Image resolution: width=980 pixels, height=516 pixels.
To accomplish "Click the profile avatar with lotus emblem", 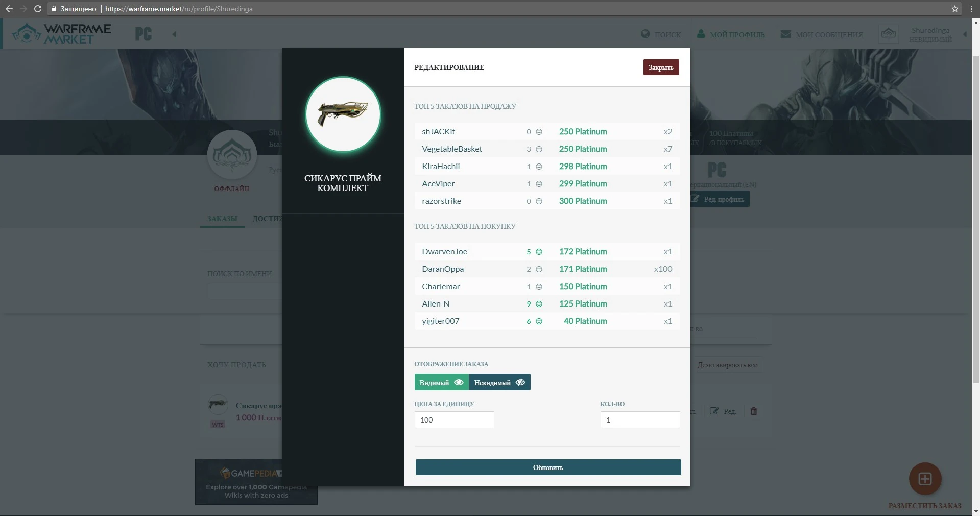I will pyautogui.click(x=232, y=155).
